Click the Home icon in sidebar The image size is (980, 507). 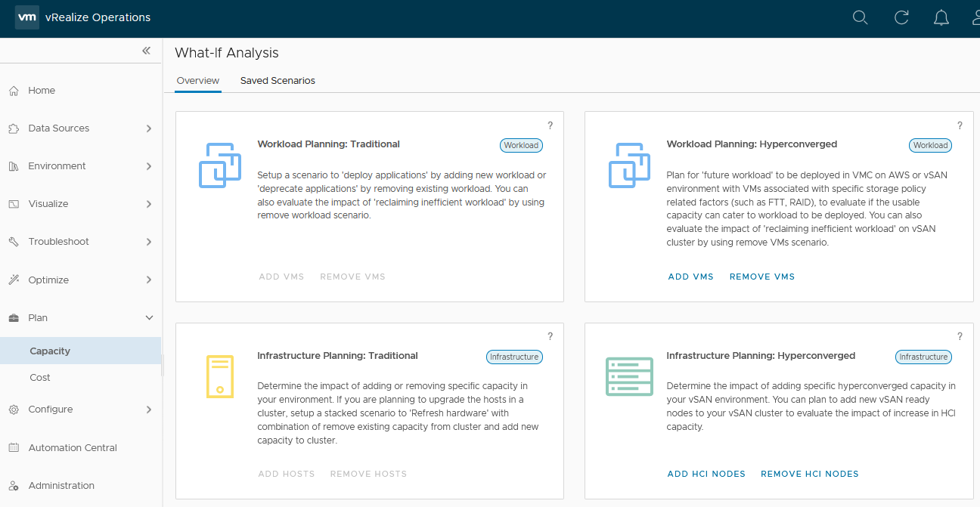[14, 91]
